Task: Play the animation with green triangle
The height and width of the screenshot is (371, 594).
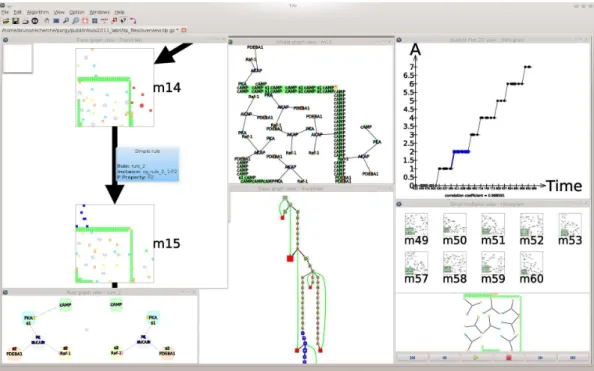Action: 476,357
